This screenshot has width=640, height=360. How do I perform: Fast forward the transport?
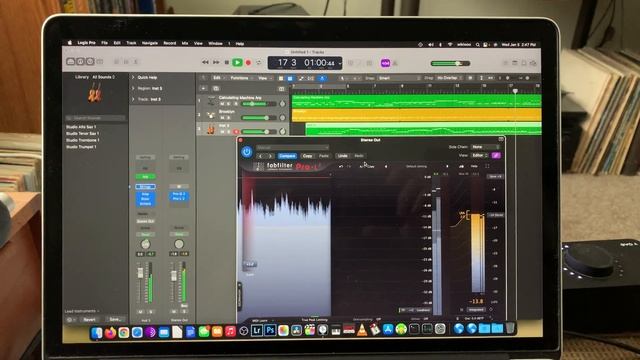216,62
